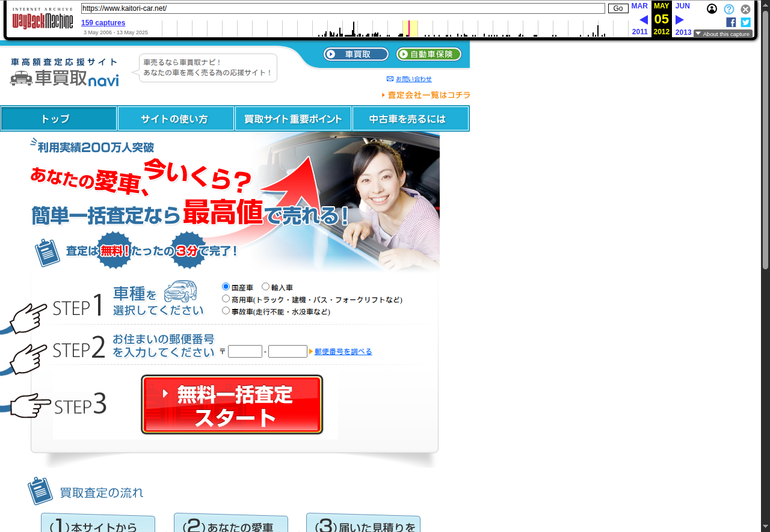Open the 中古車を売るには tab

[410, 119]
